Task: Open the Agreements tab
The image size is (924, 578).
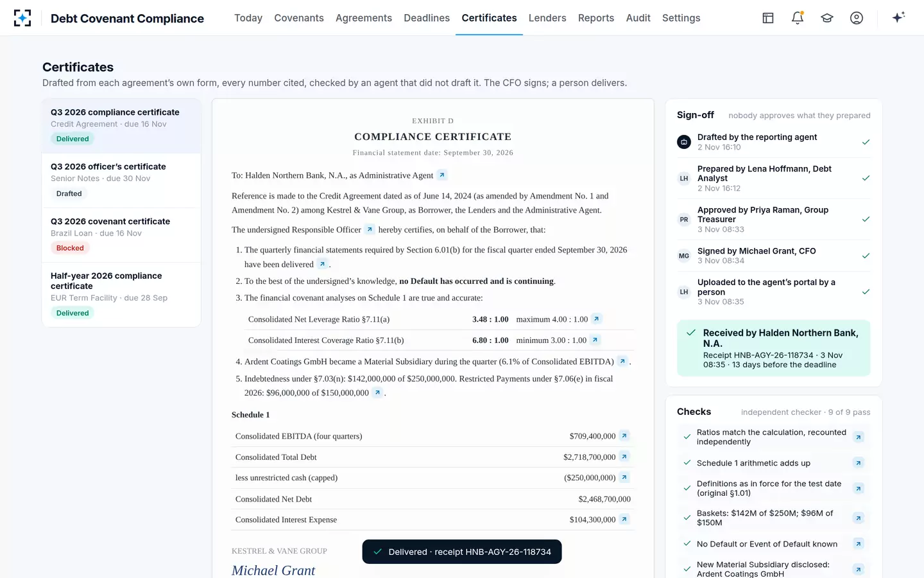Action: [364, 18]
